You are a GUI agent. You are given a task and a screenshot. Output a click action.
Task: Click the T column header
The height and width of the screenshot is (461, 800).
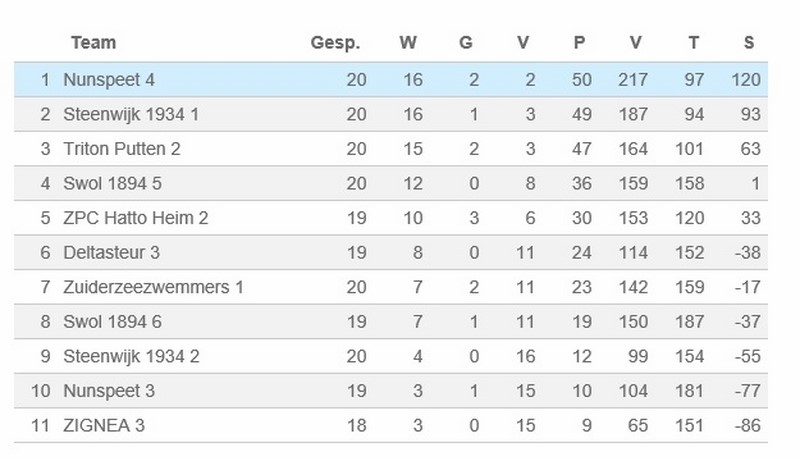(693, 42)
